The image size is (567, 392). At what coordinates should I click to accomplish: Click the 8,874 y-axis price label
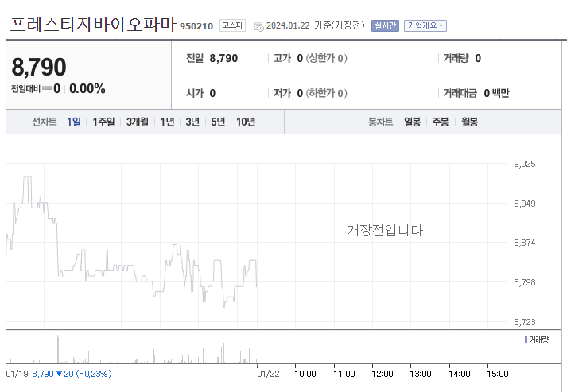pyautogui.click(x=524, y=243)
